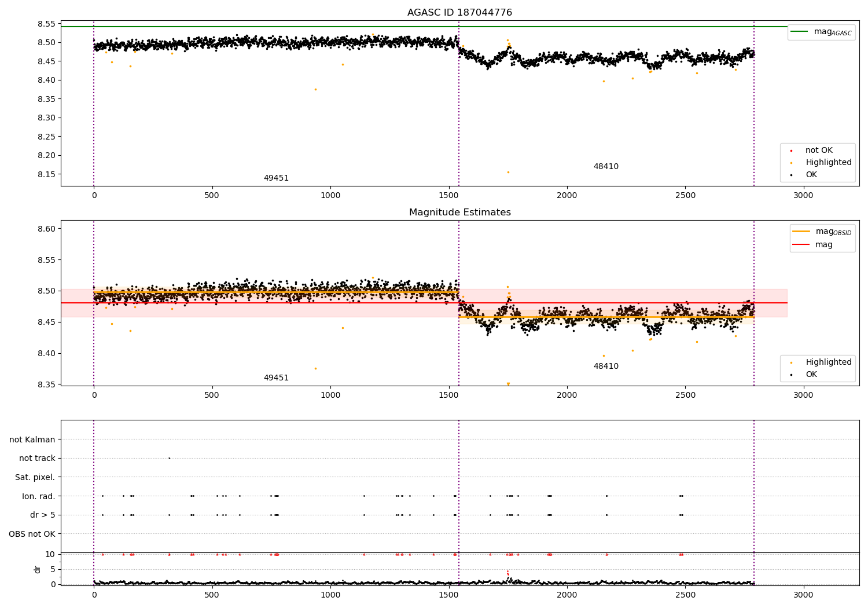This screenshot has width=868, height=608.
Task: Click the 10 y-axis tick in bottom plot
Action: pos(50,554)
